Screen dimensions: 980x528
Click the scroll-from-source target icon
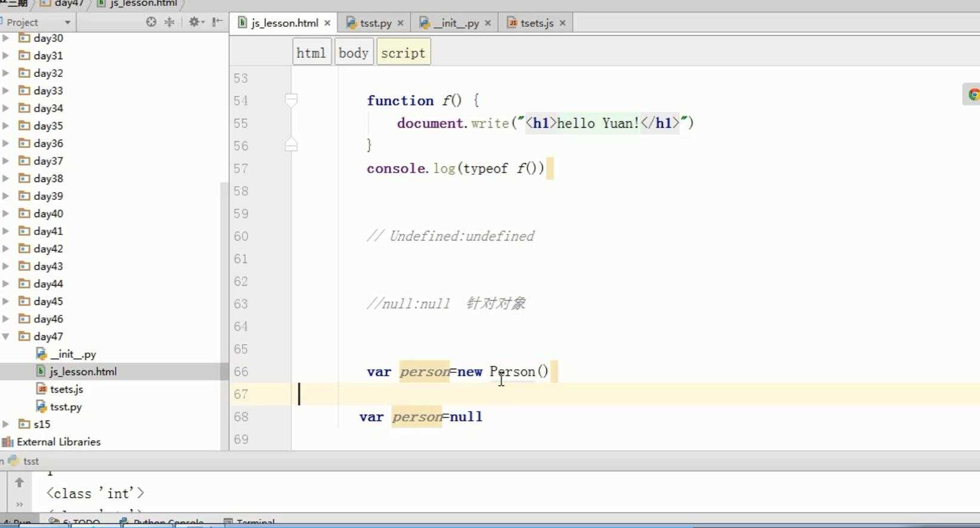tap(151, 22)
